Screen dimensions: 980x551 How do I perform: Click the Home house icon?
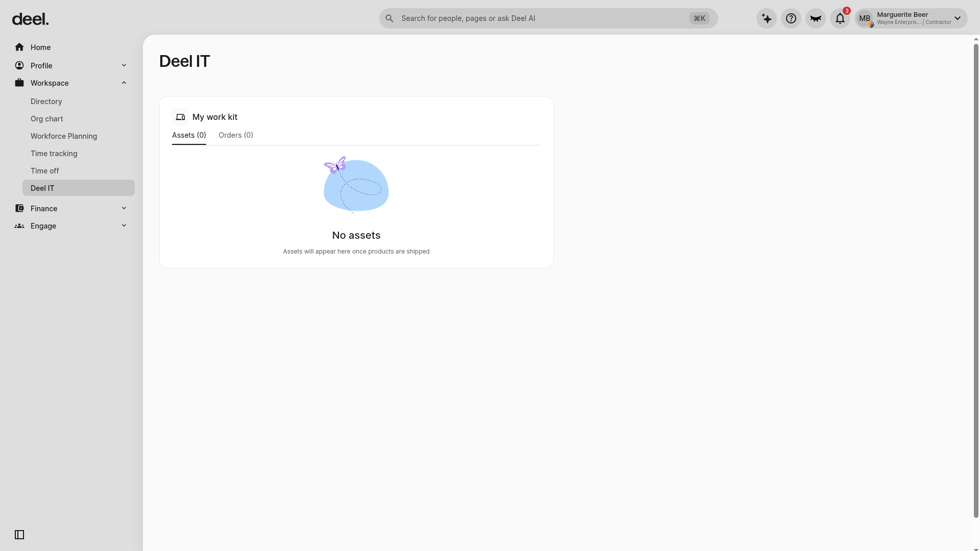19,47
